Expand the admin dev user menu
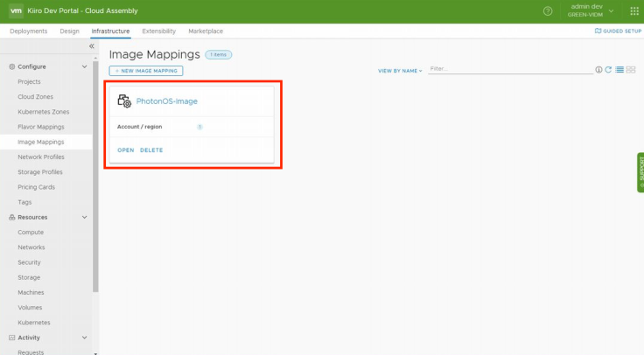Screen dimensions: 644x355 [x=591, y=10]
